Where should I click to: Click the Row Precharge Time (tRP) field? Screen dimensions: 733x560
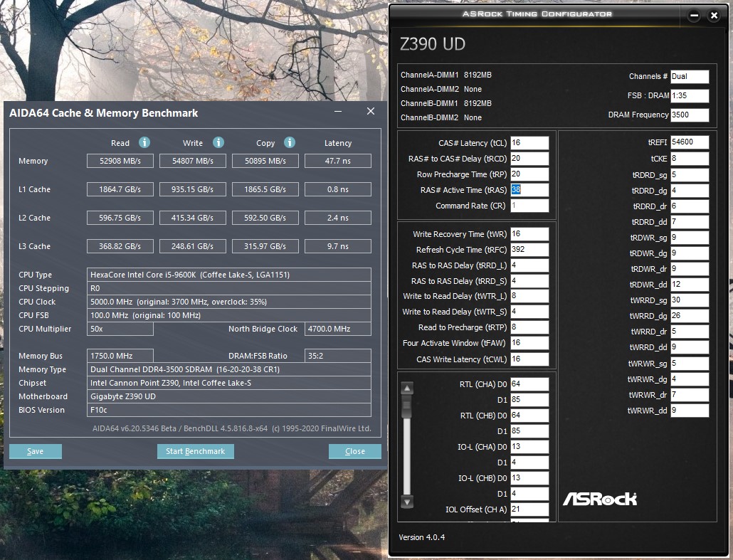(x=529, y=174)
